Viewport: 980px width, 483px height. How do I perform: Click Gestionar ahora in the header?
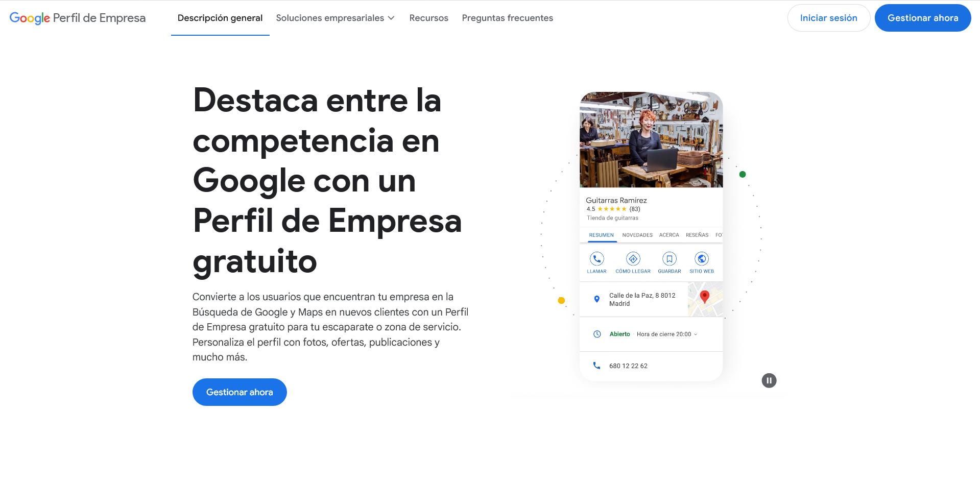click(x=923, y=18)
